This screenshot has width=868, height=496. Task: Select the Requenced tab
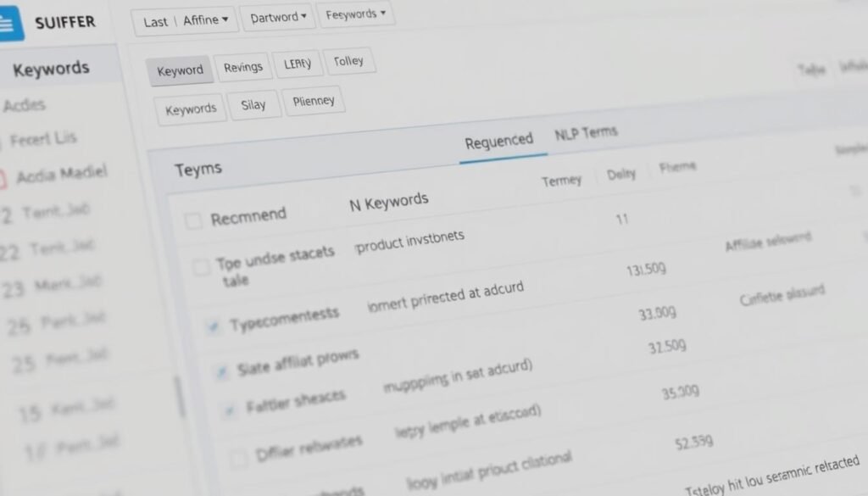click(x=499, y=138)
